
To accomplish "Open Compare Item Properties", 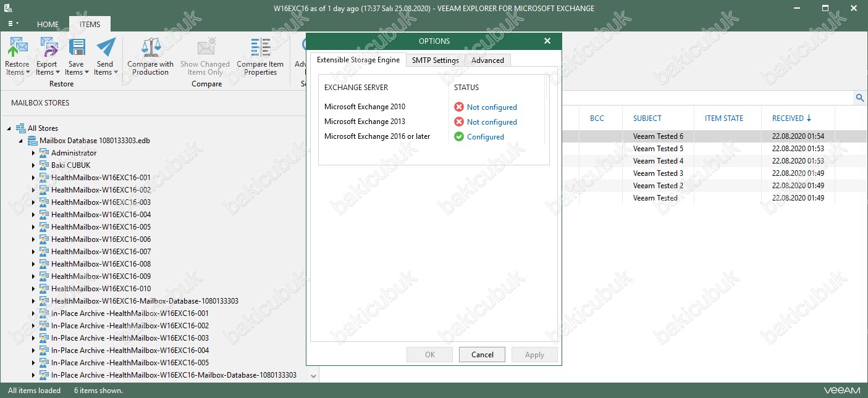I will click(260, 56).
